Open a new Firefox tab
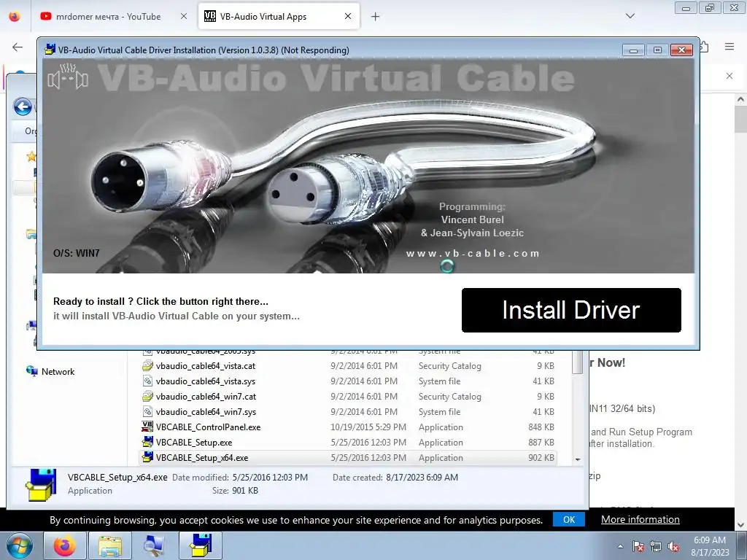Image resolution: width=747 pixels, height=560 pixels. [376, 17]
